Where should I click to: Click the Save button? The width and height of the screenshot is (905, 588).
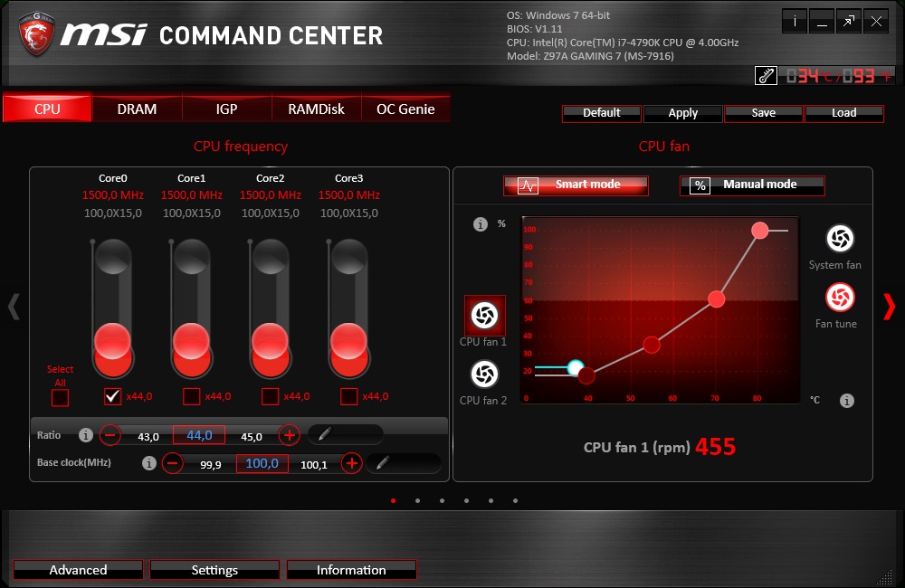[763, 113]
